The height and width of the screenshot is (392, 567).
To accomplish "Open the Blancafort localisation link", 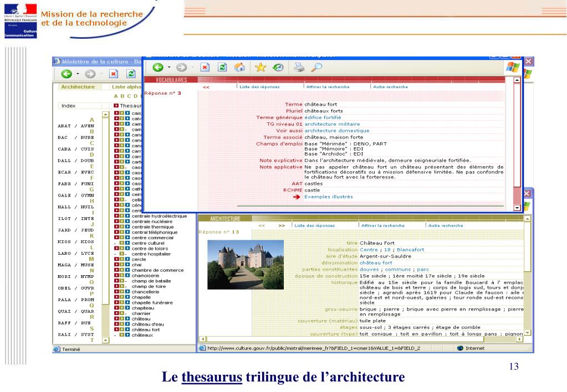I will point(411,250).
